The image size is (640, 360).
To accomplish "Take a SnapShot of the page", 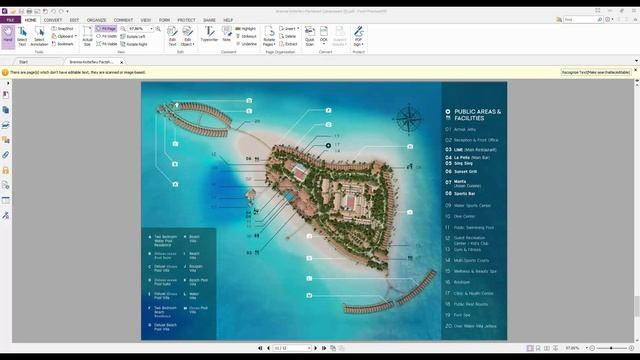I will tap(62, 29).
